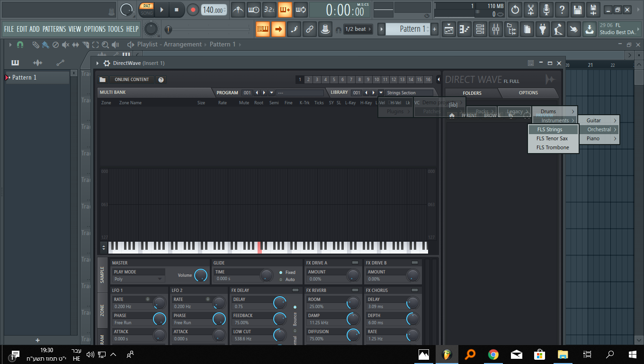The image size is (644, 364).
Task: Choose FLS Tenor Sax from menu
Action: coord(552,138)
